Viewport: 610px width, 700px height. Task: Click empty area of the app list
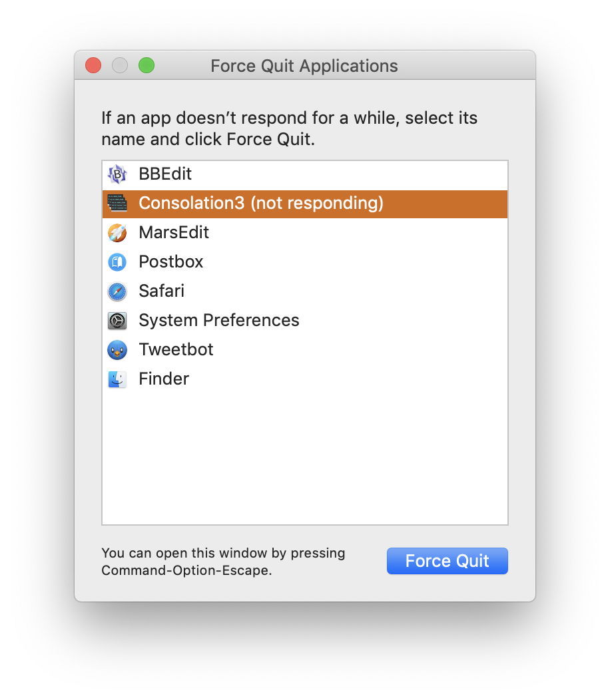304,459
